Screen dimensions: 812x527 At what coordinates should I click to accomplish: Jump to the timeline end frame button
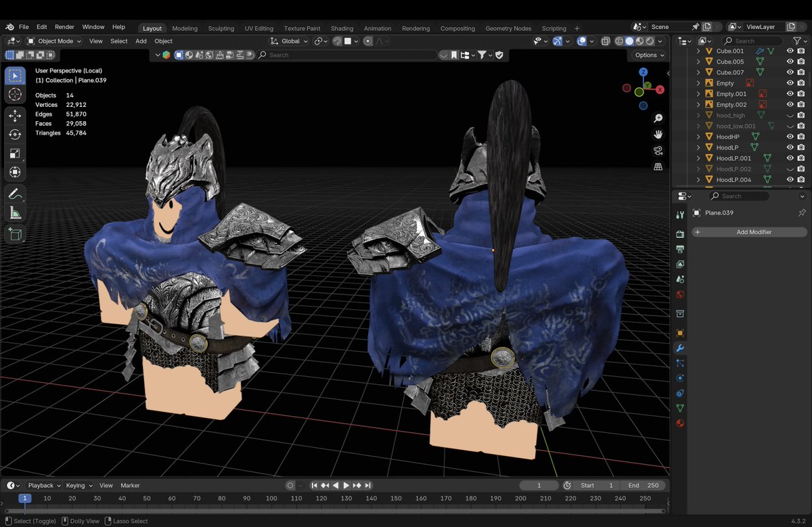(367, 486)
